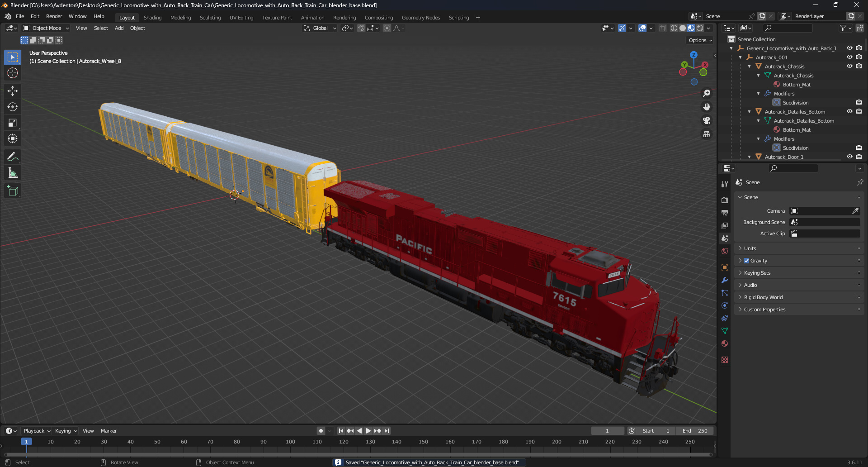Image resolution: width=868 pixels, height=467 pixels.
Task: Click frame 100 on the timeline ruler
Action: (x=290, y=442)
